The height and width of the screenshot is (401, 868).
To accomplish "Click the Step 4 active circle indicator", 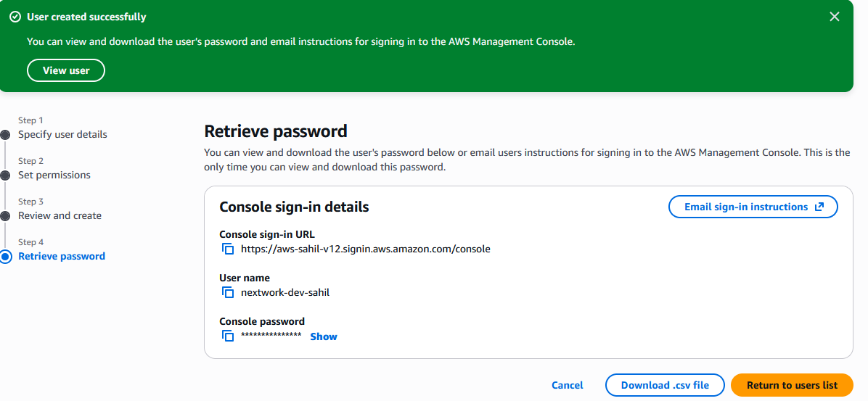I will tap(6, 256).
